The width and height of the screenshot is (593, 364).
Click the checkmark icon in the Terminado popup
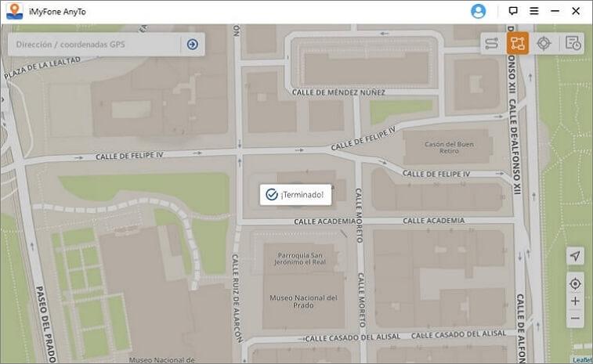pyautogui.click(x=272, y=195)
